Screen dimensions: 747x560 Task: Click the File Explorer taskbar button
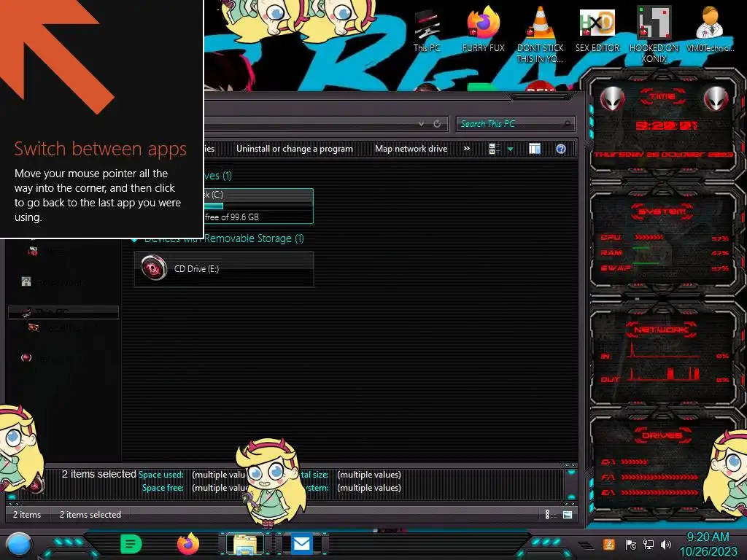coord(245,544)
